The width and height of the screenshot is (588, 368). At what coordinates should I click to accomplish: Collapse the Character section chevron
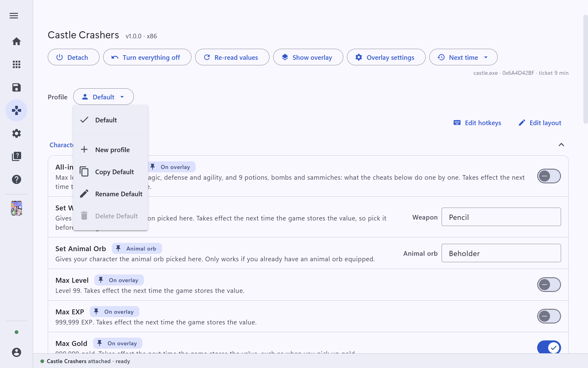click(561, 145)
